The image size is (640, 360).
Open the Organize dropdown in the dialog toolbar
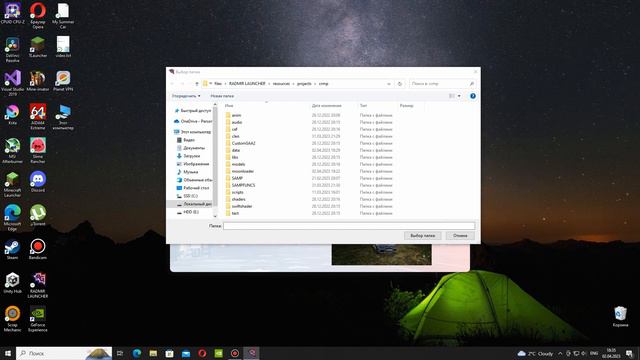tap(186, 96)
